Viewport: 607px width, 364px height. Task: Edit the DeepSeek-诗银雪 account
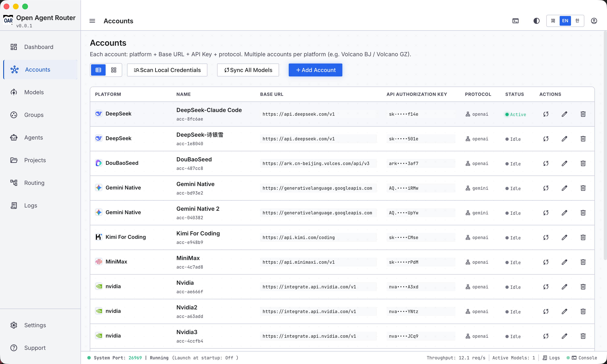(564, 139)
